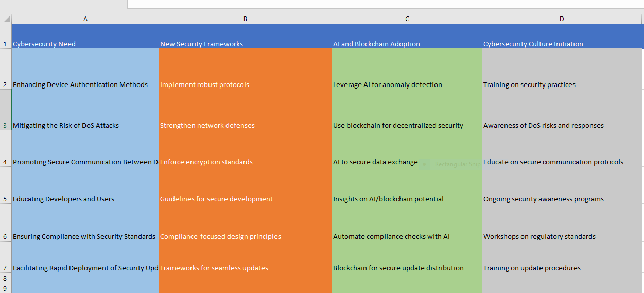644x293 pixels.
Task: Click the 'Cybersecurity Culture Initiation' header cell
Action: [x=562, y=36]
